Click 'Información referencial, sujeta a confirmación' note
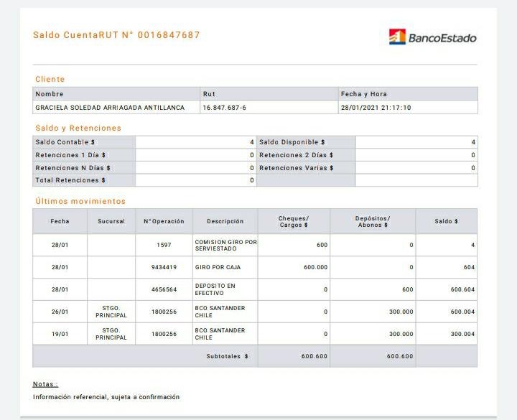 (x=106, y=397)
